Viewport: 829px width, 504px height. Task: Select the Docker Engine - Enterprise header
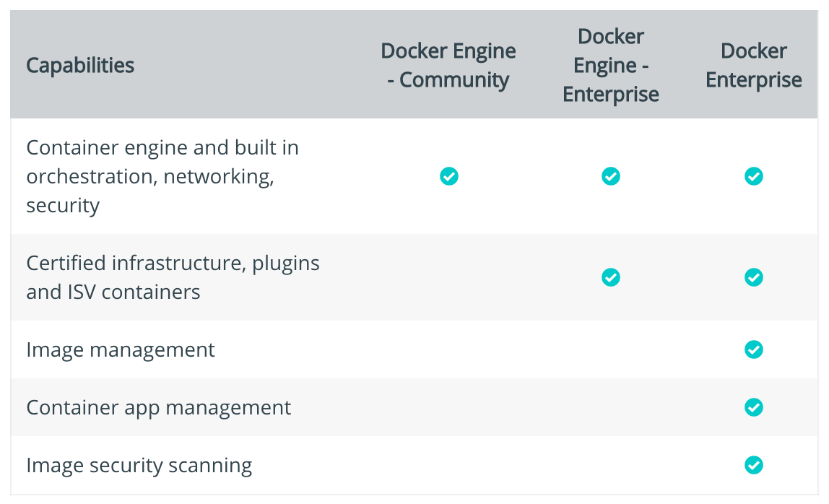point(611,65)
